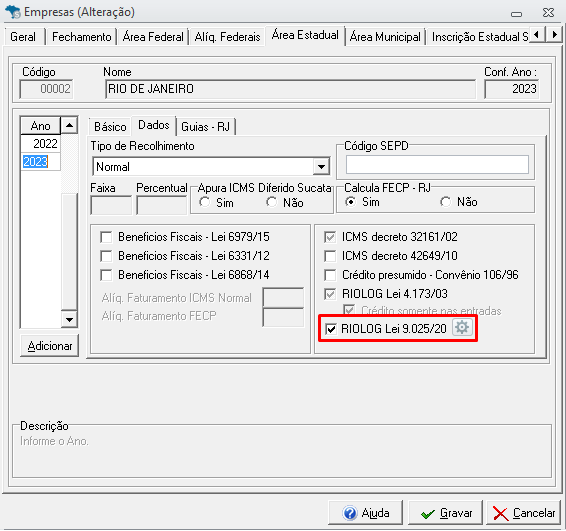The height and width of the screenshot is (531, 566).
Task: Click the Ano list scroll-down arrow
Action: coord(69,319)
